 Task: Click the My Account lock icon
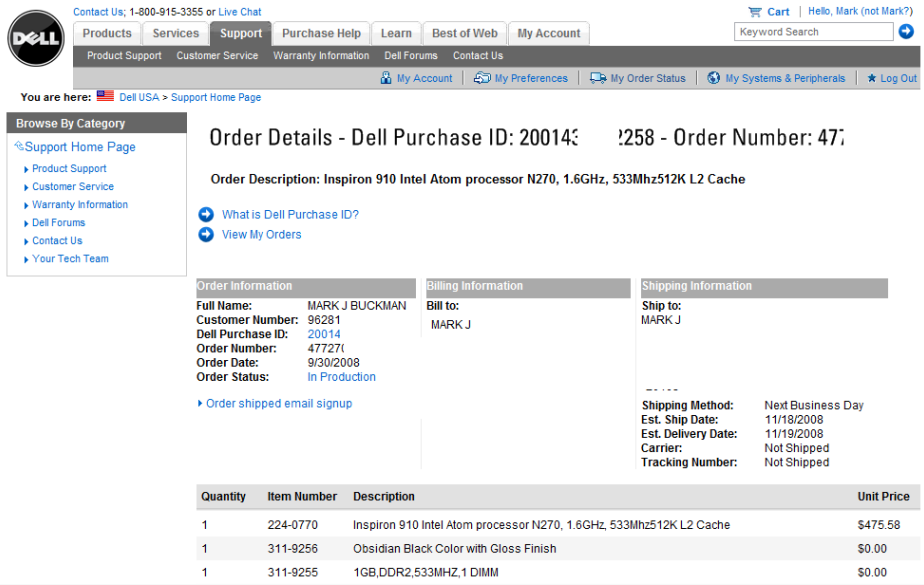pos(386,78)
